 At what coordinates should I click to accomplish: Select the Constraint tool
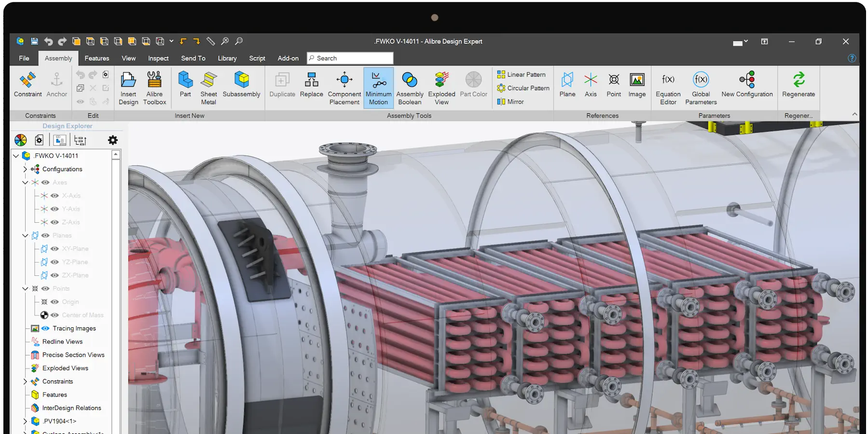pyautogui.click(x=28, y=85)
